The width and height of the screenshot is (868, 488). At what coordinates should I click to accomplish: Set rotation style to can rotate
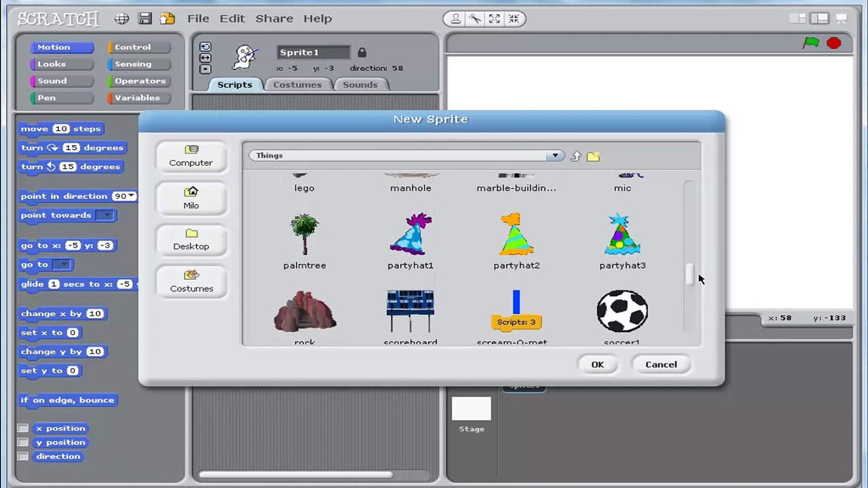[205, 47]
